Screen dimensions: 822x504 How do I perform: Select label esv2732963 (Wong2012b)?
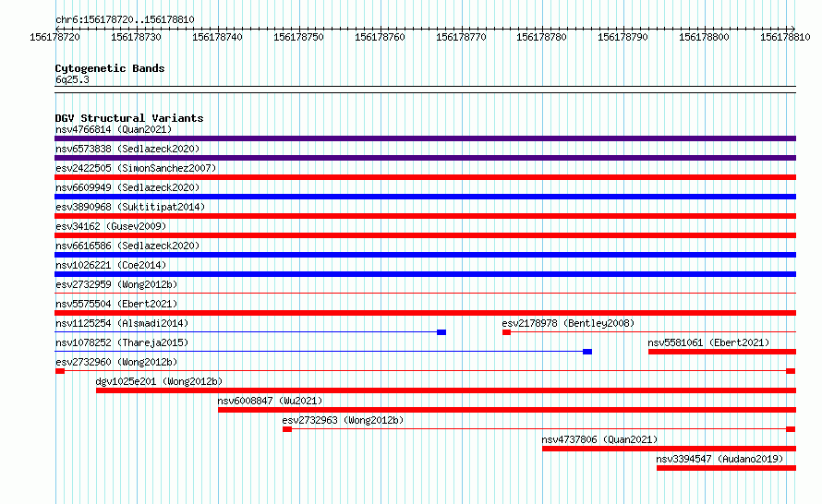(343, 420)
